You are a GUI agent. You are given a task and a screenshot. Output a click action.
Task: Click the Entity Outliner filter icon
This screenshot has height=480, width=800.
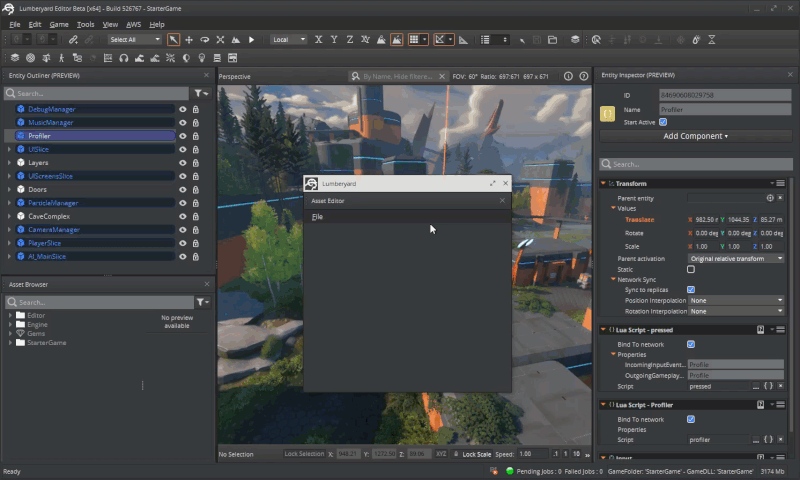[201, 93]
